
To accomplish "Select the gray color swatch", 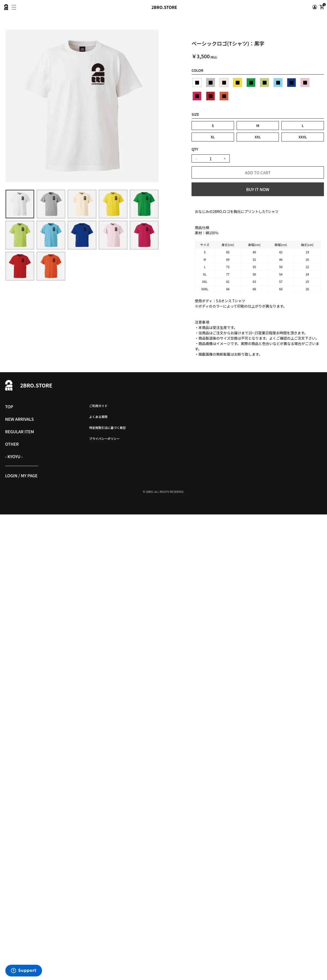I will coord(211,82).
